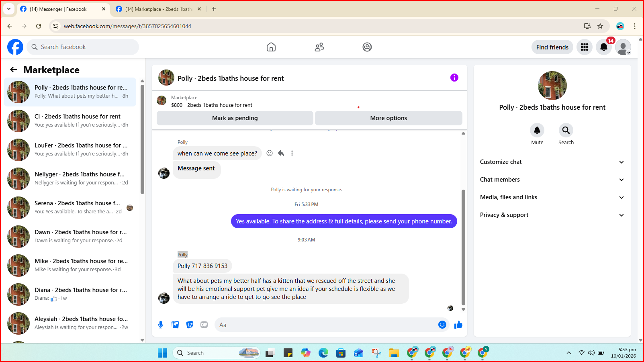The height and width of the screenshot is (362, 644).
Task: Open the Home feed icon
Action: click(271, 47)
